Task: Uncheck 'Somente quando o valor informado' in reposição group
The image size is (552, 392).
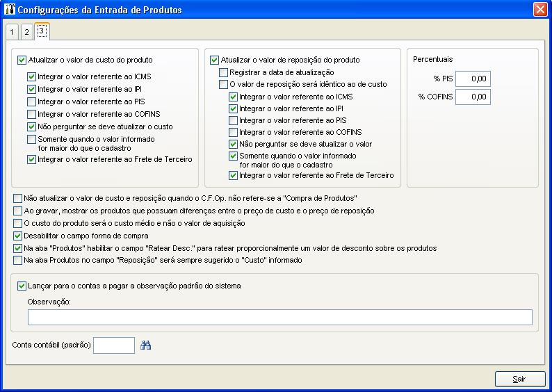Action: pyautogui.click(x=233, y=156)
